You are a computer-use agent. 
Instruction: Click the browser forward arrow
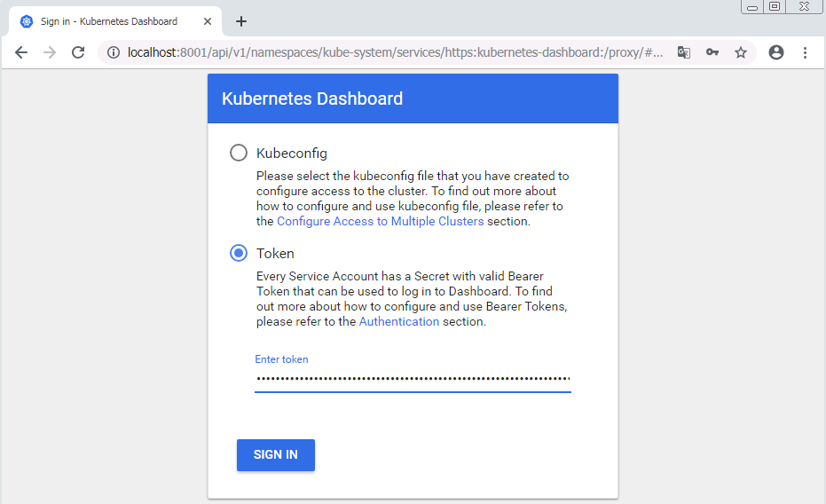click(x=50, y=52)
